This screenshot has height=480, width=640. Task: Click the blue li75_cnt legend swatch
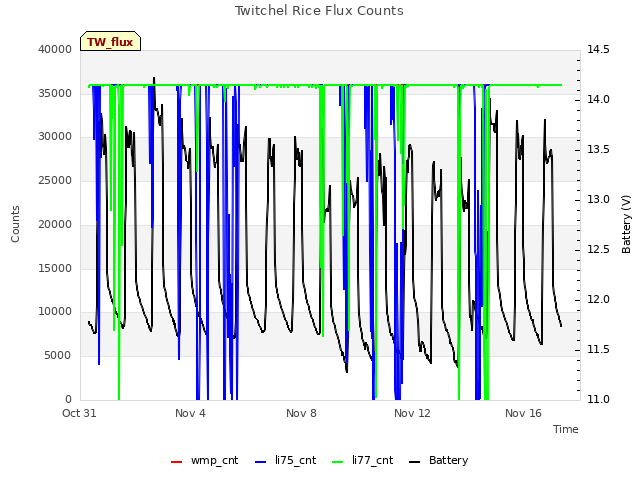[260, 462]
